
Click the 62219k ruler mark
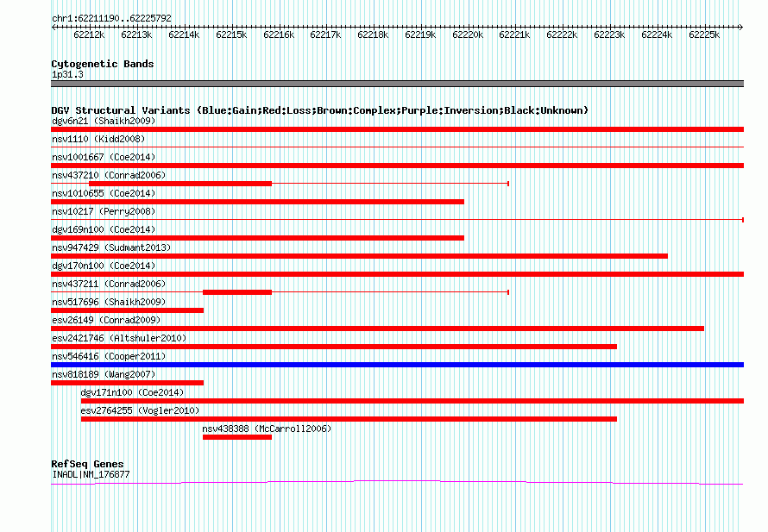point(421,34)
